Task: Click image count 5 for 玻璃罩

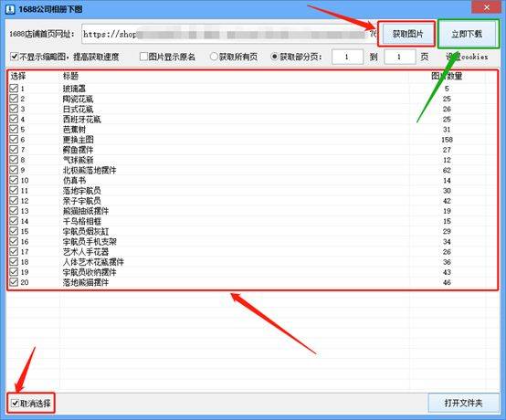Action: coord(447,89)
